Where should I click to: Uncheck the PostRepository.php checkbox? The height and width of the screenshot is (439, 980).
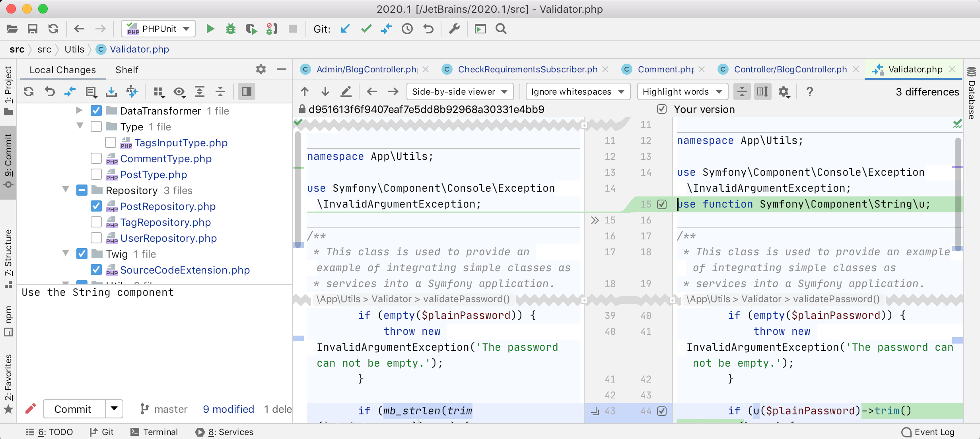[x=96, y=206]
